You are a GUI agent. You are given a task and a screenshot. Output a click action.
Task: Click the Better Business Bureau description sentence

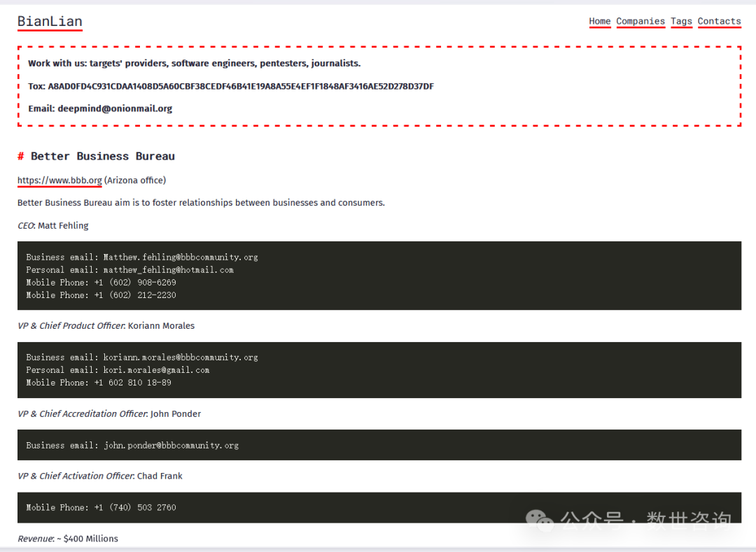[201, 203]
